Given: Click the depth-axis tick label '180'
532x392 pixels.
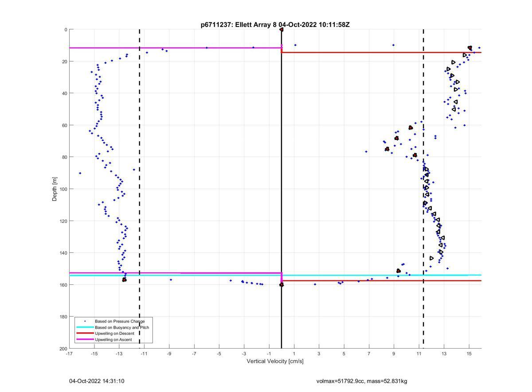Looking at the screenshot, I should pos(63,317).
